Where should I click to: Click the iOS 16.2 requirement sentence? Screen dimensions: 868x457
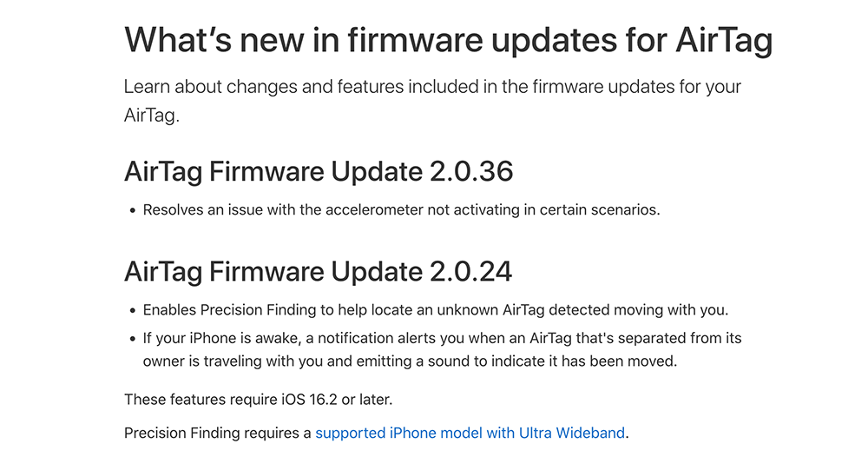[x=258, y=400]
